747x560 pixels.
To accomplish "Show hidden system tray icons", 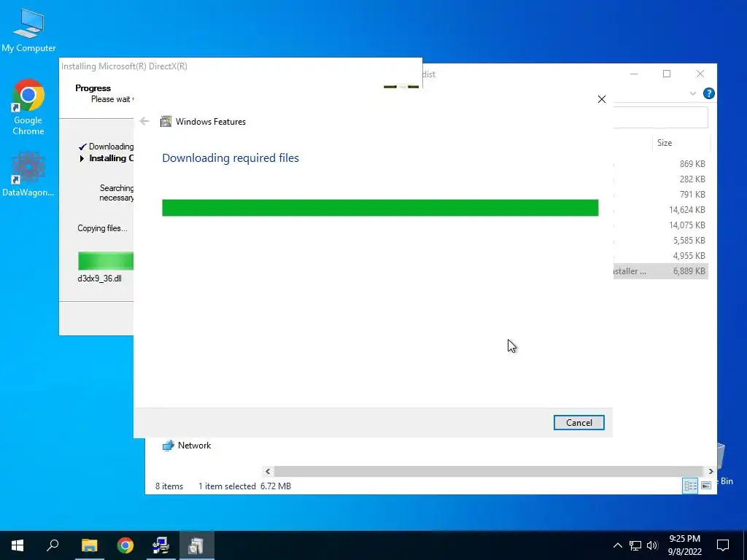I will pos(617,545).
